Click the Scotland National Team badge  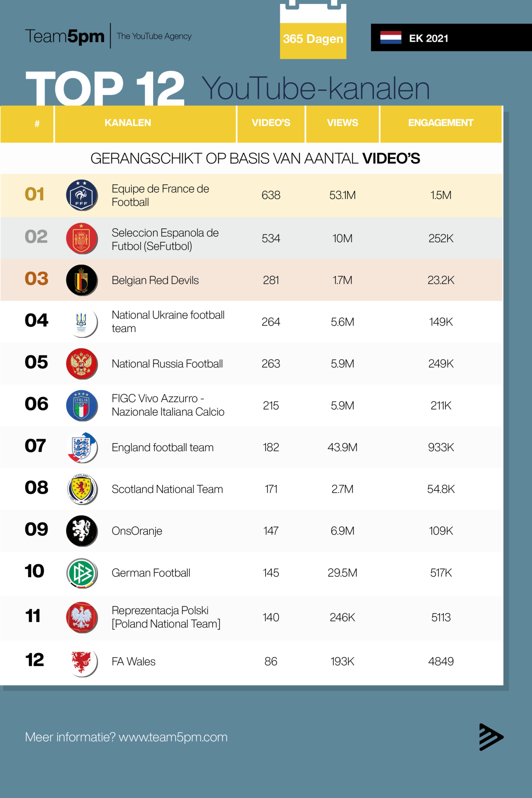tap(81, 489)
